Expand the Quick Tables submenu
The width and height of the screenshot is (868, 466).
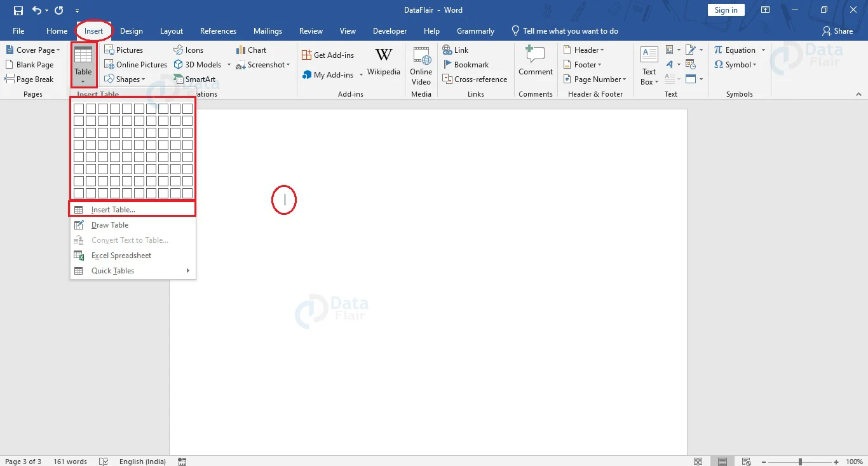click(x=133, y=270)
